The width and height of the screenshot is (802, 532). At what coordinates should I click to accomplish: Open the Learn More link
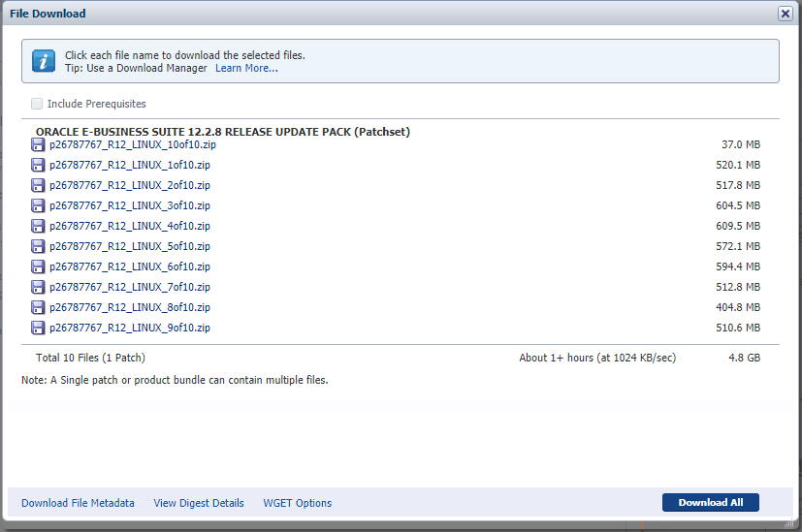click(246, 68)
